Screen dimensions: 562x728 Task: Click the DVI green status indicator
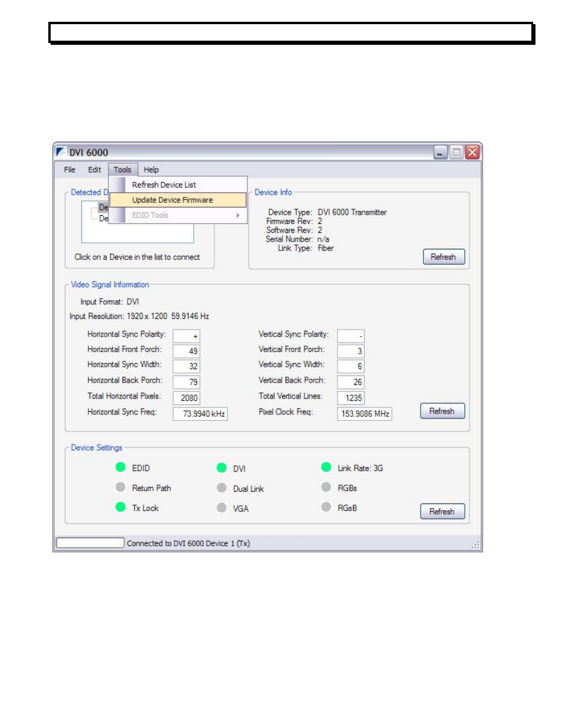(222, 468)
